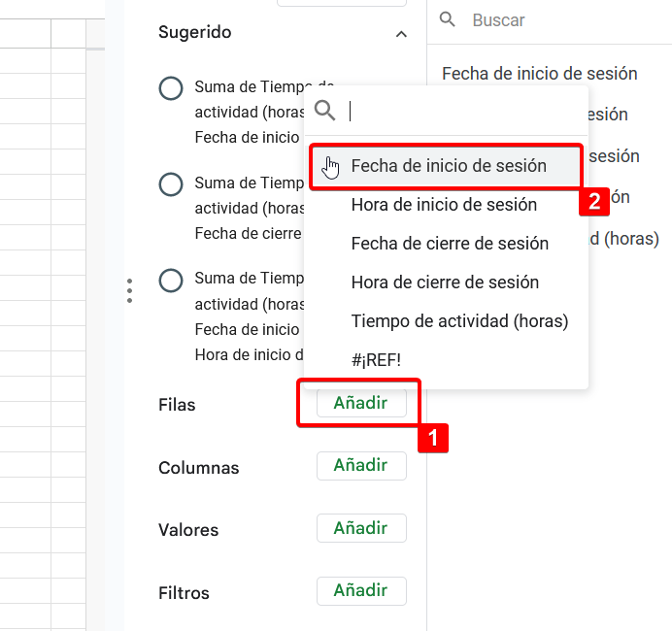This screenshot has width=672, height=631.
Task: Collapse the Sugerido section
Action: pyautogui.click(x=401, y=34)
